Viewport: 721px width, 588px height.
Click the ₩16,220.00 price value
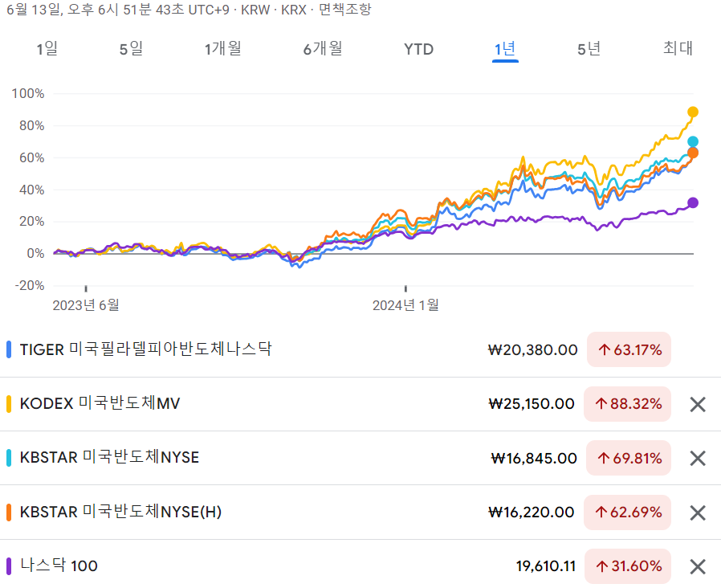tap(531, 512)
